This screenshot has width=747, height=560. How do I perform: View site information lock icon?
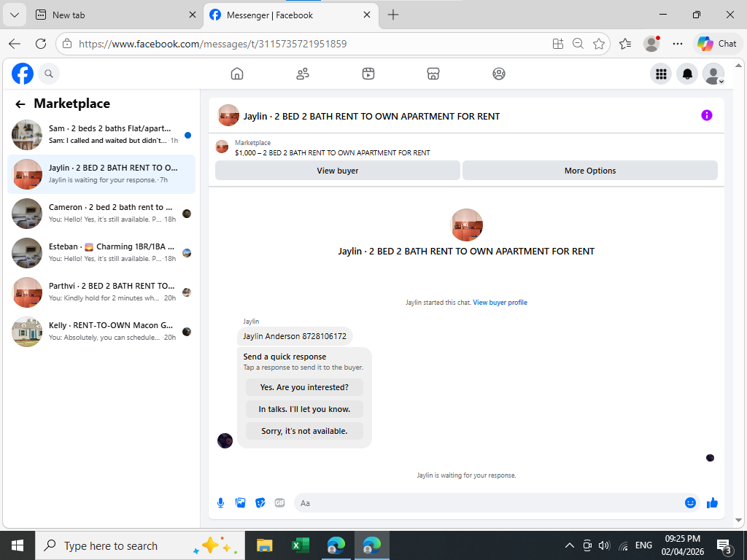tap(67, 44)
